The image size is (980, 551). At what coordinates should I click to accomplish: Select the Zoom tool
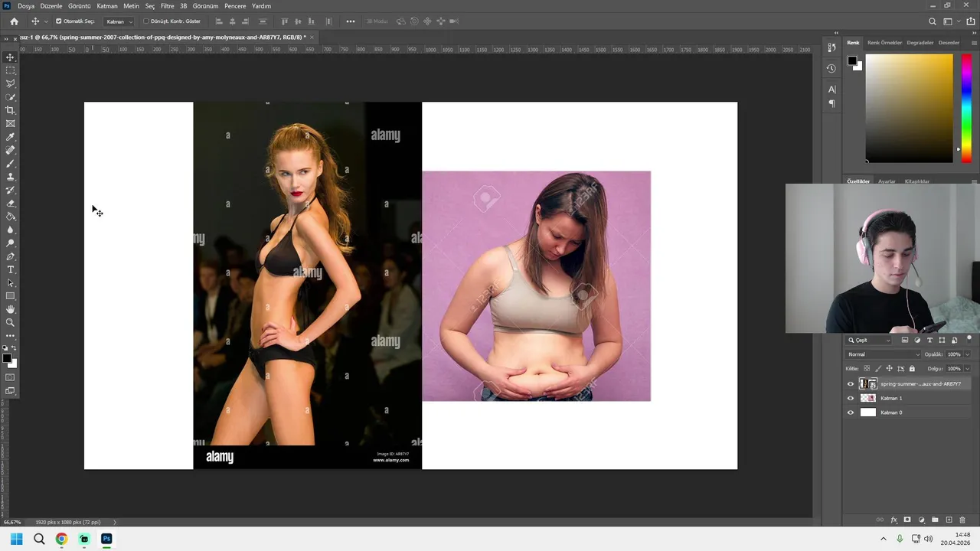(x=10, y=322)
